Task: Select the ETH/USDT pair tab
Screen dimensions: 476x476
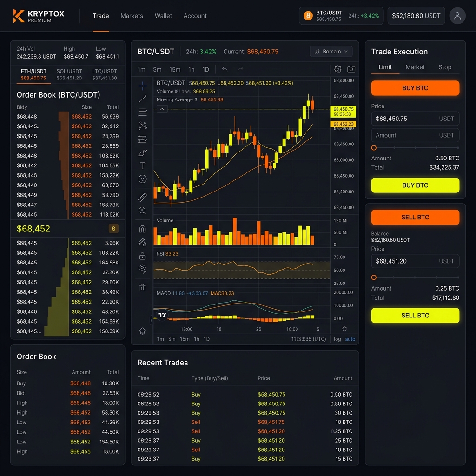Action: coord(33,74)
